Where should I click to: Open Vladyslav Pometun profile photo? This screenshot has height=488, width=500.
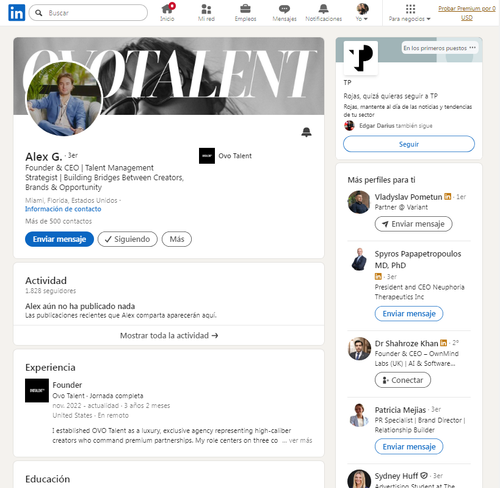click(x=359, y=202)
